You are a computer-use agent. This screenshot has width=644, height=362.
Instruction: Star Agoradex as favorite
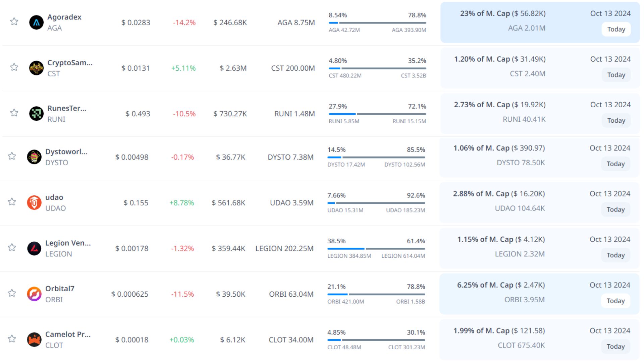[x=14, y=22]
